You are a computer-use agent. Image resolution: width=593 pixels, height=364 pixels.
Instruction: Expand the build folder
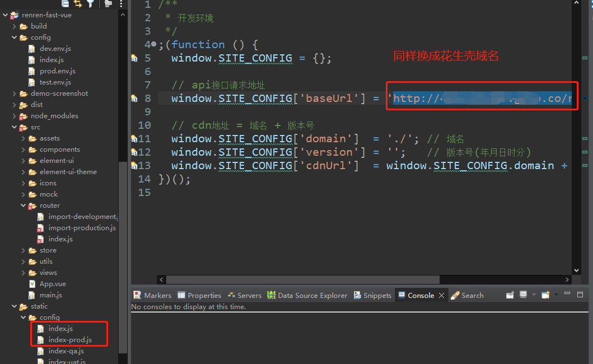pos(15,26)
